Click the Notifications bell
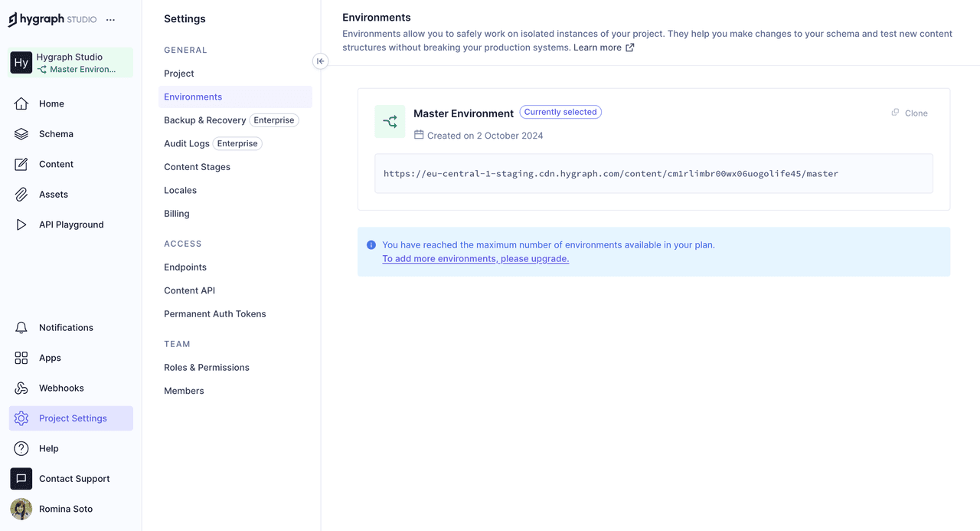 tap(66, 327)
